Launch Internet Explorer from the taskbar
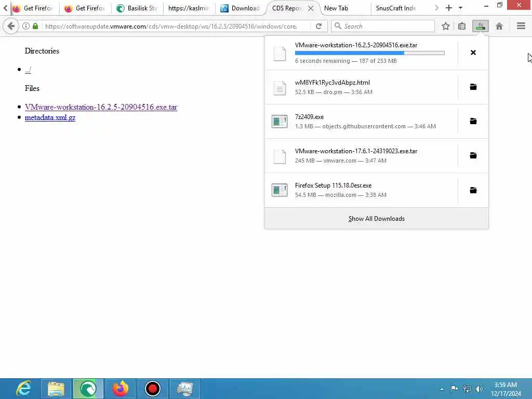This screenshot has height=399, width=532. (23, 389)
